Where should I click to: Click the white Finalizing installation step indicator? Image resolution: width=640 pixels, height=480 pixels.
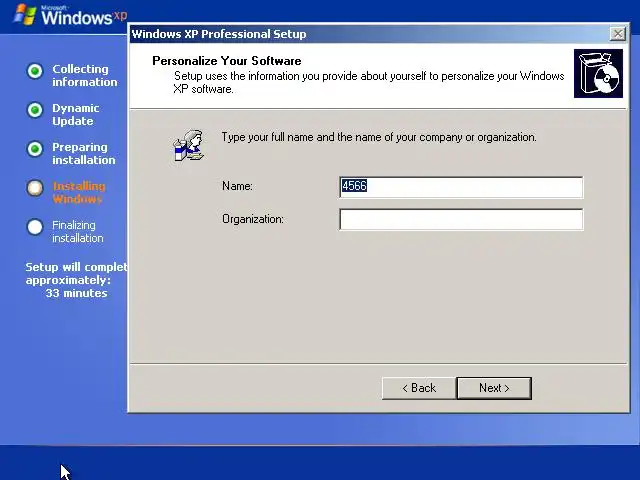(35, 227)
